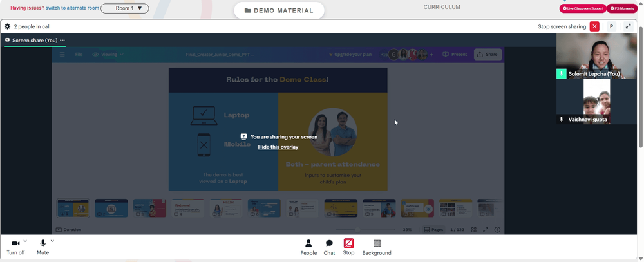Open DEMO MATERIAL folder tab
The image size is (644, 262).
point(279,11)
